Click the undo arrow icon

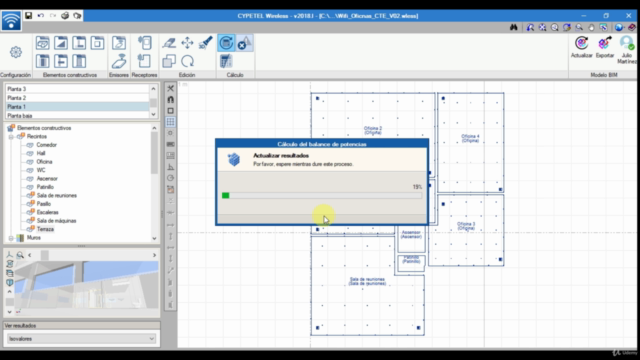point(41,16)
